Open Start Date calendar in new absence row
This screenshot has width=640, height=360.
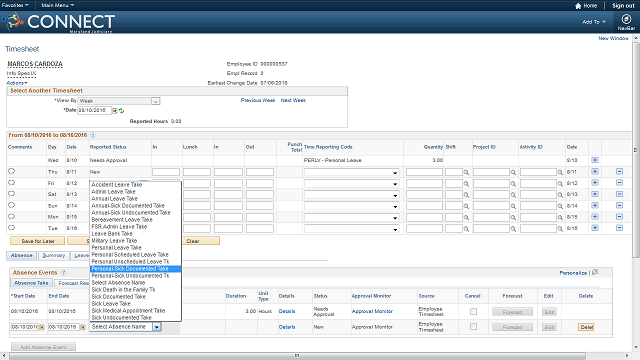click(x=42, y=327)
